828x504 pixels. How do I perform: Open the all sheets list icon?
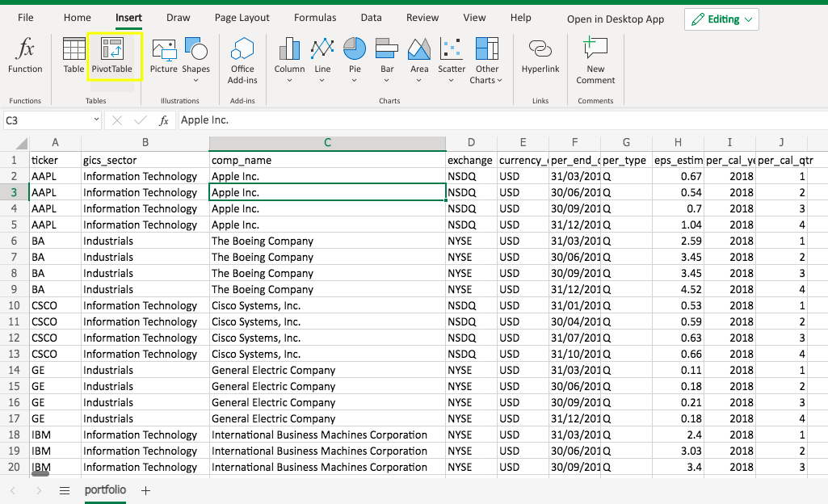point(65,490)
